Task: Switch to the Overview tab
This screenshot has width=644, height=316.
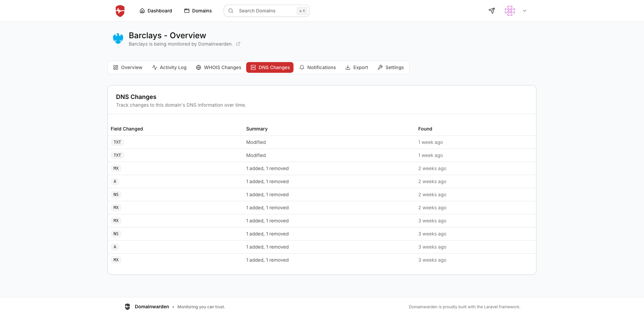Action: click(x=128, y=67)
